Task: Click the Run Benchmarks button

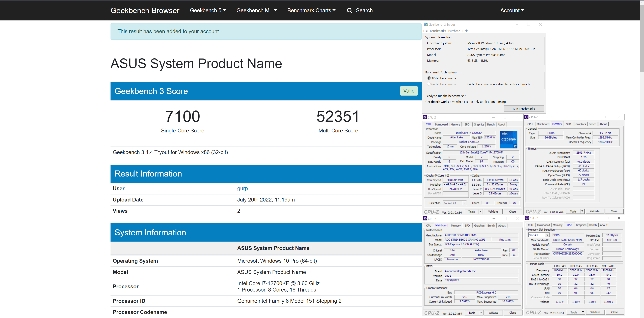Action: (x=523, y=109)
